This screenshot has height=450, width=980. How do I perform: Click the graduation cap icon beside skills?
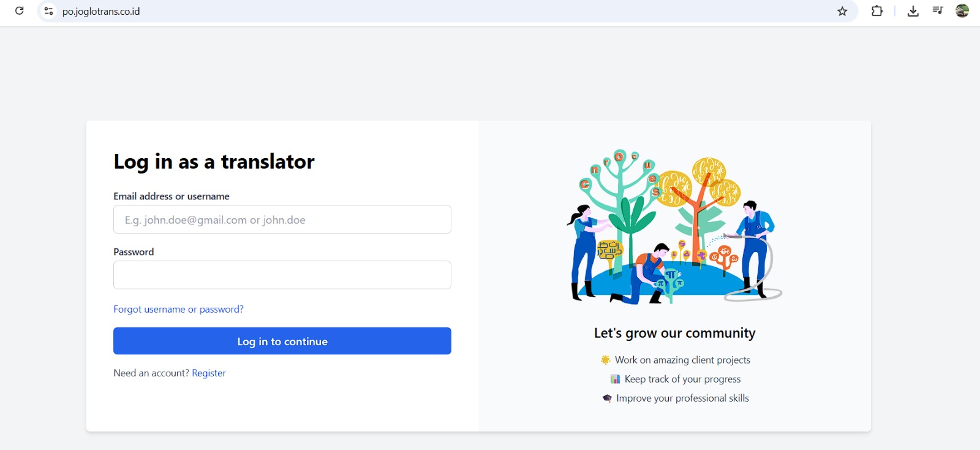tap(607, 399)
